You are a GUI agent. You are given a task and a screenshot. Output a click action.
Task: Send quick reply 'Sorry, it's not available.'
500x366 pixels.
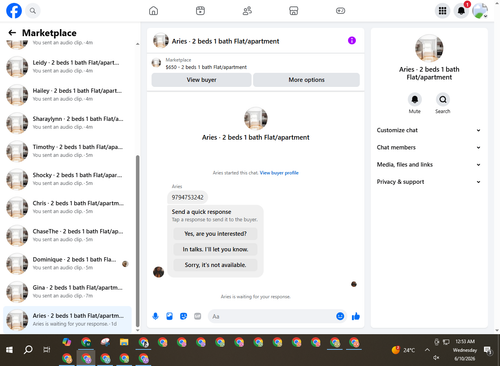click(215, 265)
